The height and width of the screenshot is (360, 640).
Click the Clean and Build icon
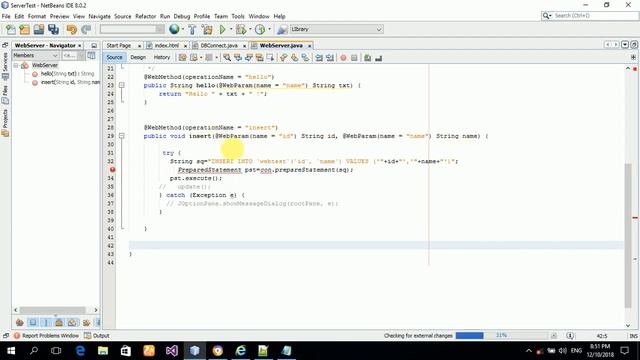(207, 29)
